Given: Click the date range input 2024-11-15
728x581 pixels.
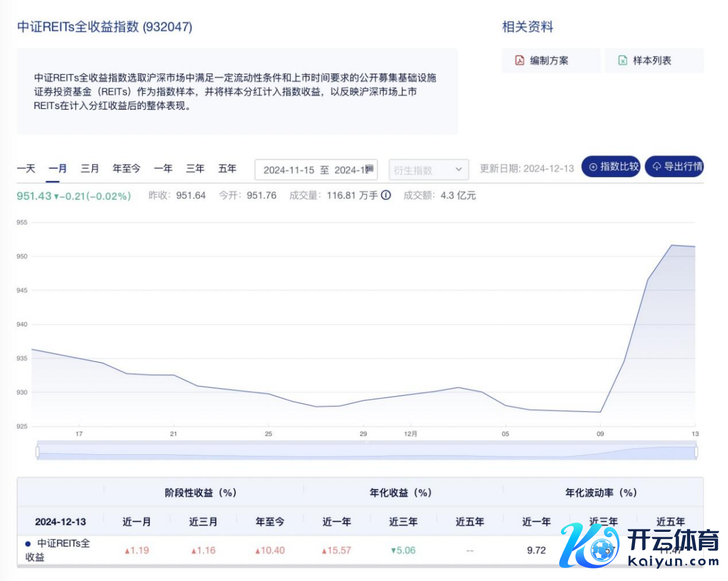Looking at the screenshot, I should pyautogui.click(x=289, y=170).
